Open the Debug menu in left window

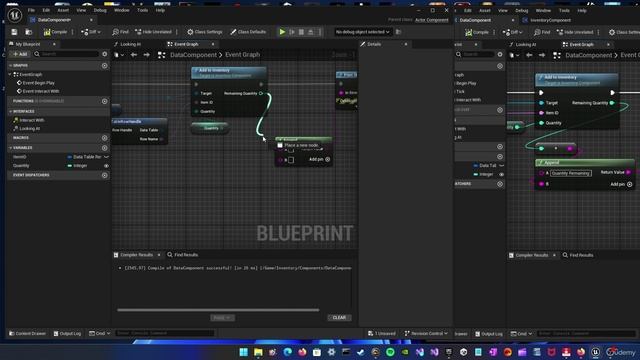(x=100, y=10)
